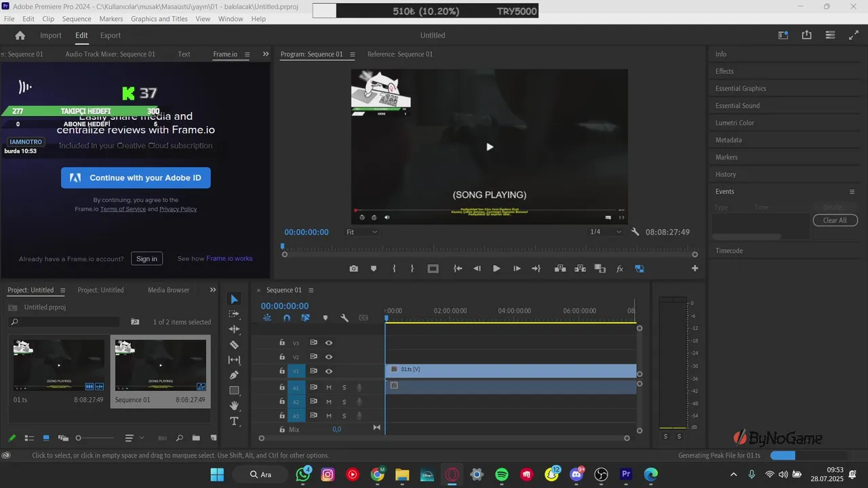Viewport: 868px width, 488px height.
Task: Step forward one frame
Action: (x=517, y=268)
